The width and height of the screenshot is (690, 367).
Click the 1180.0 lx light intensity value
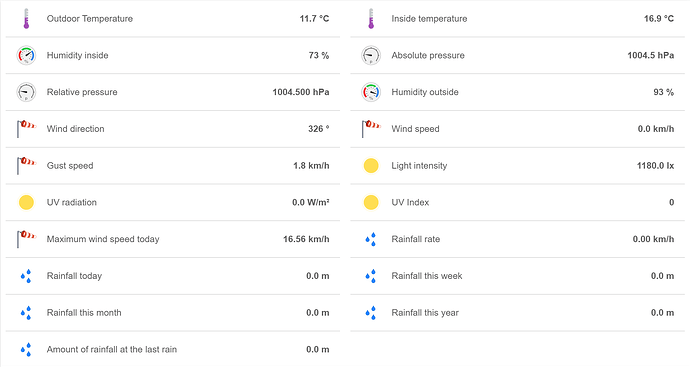(x=655, y=165)
